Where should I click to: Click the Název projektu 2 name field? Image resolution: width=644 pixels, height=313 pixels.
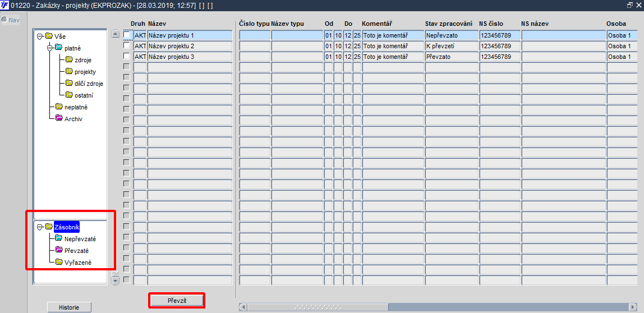click(190, 46)
